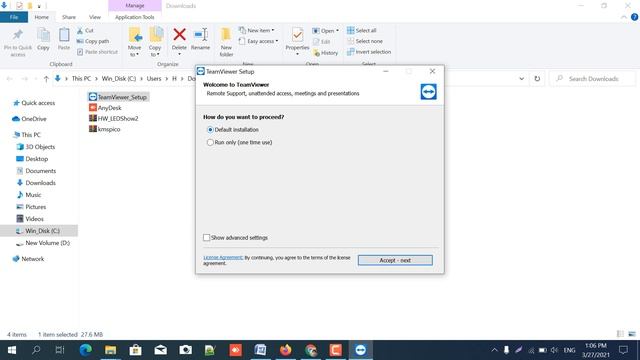Click the Manage contextual tab
Image resolution: width=640 pixels, height=360 pixels.
point(135,6)
